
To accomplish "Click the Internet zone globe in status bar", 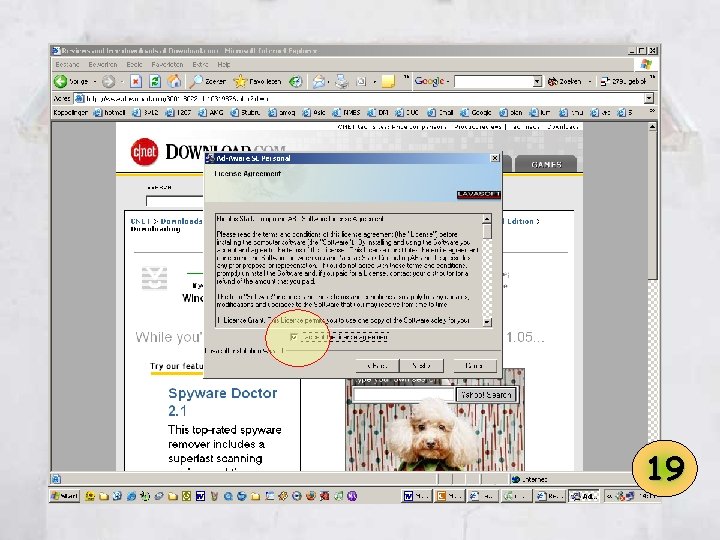I will point(516,479).
